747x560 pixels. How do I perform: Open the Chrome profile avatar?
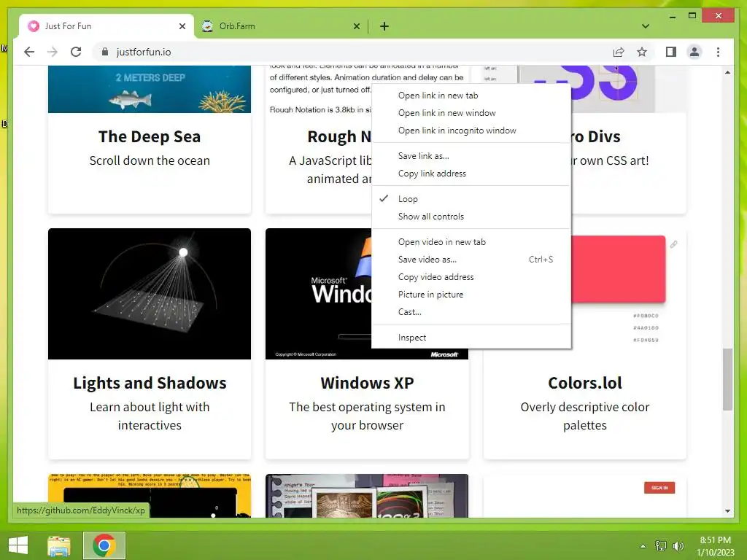click(694, 52)
